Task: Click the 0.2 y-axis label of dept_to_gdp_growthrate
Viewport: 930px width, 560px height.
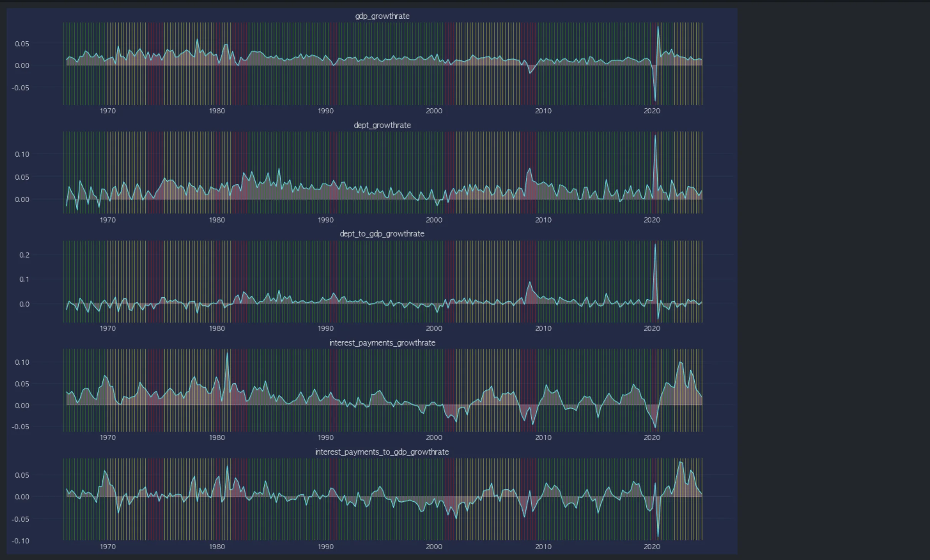Action: tap(24, 255)
